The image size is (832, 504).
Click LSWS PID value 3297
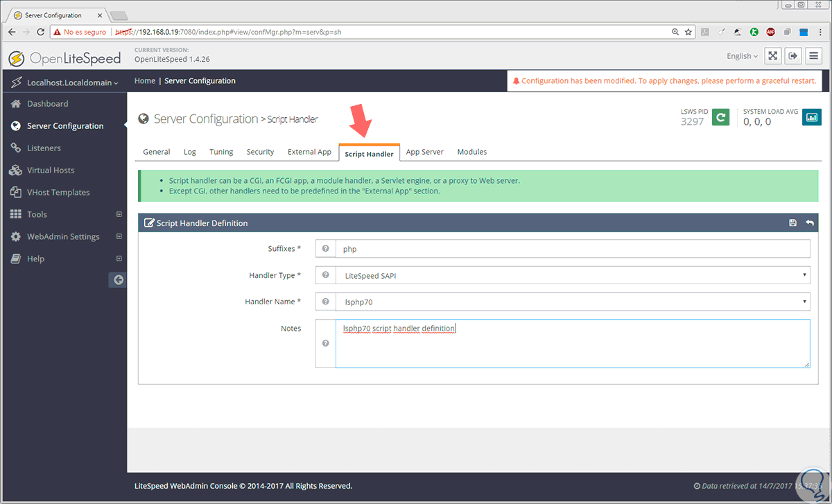[x=693, y=121]
